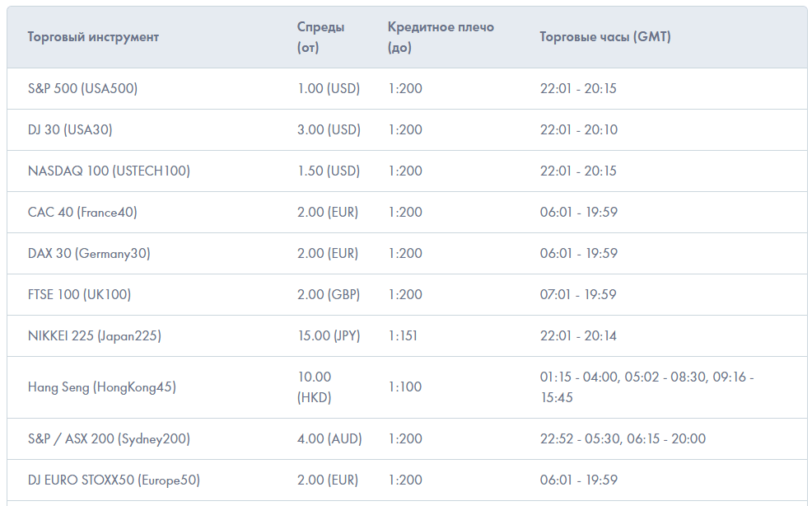Click the Торговый инструмент column header
This screenshot has width=812, height=506.
click(x=93, y=37)
